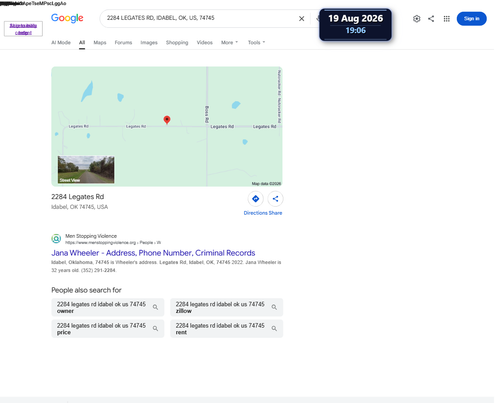Click the '2284 Legates Rd' address heading

tap(78, 197)
